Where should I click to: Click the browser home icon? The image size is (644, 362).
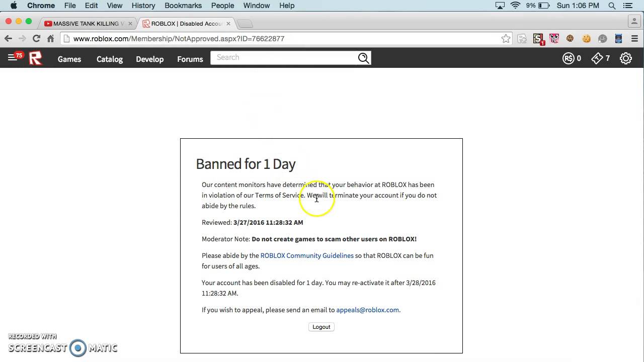pos(50,38)
